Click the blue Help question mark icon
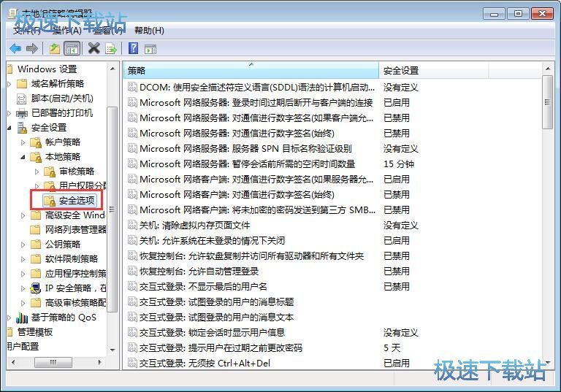This screenshot has width=561, height=392. [133, 48]
